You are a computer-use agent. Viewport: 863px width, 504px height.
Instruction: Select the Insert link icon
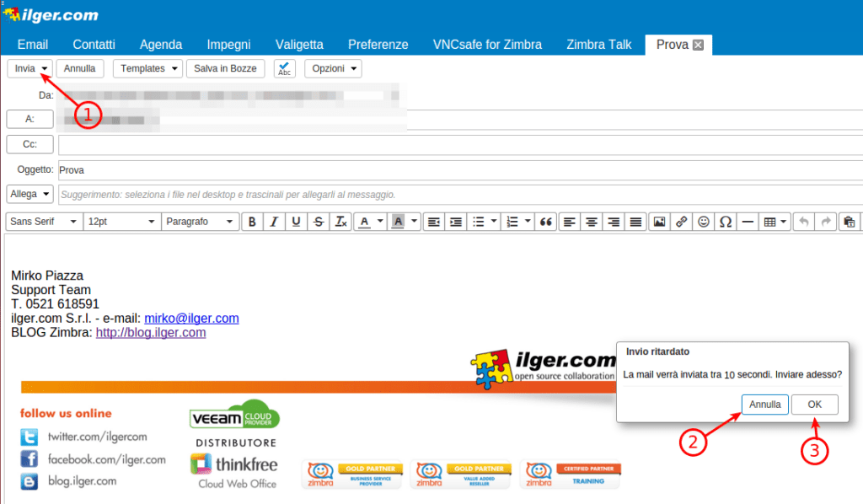coord(681,221)
